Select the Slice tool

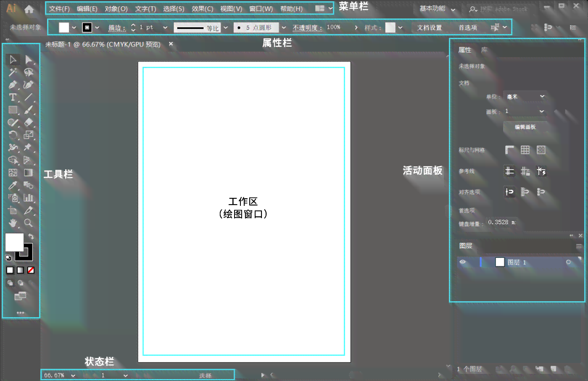pyautogui.click(x=29, y=210)
